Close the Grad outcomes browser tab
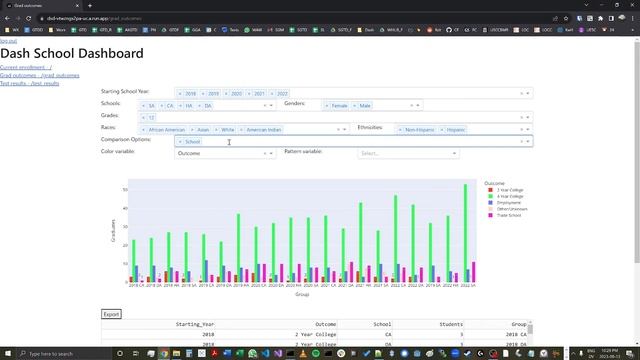 click(77, 6)
